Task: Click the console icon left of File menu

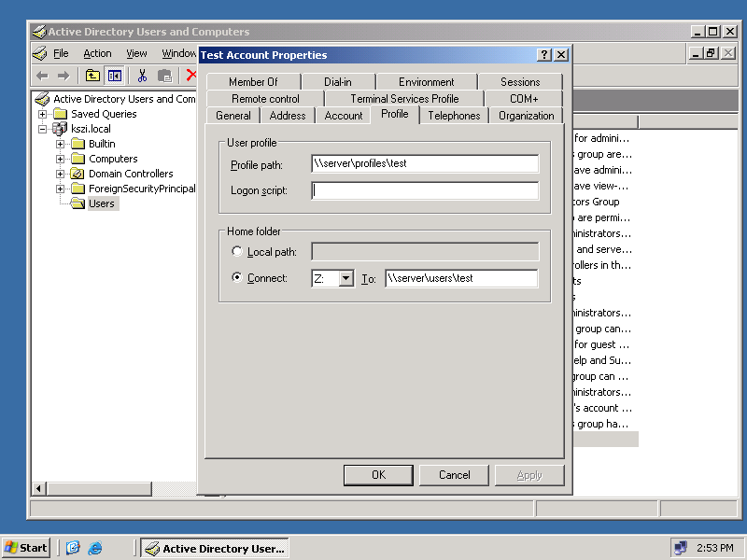Action: (40, 53)
